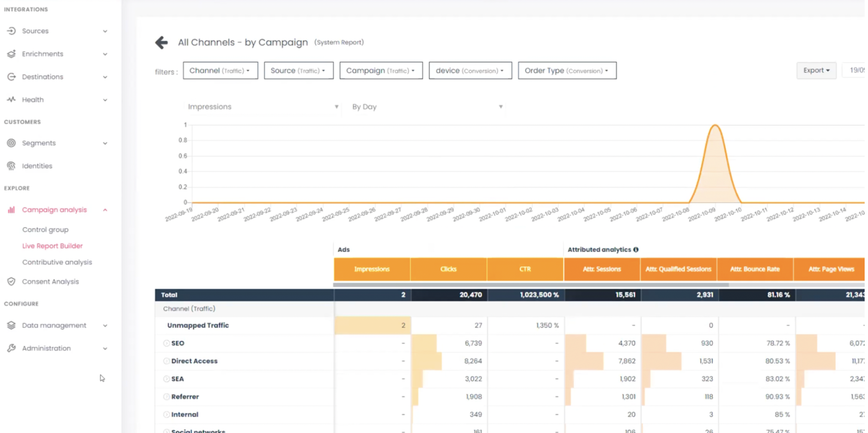Expand the Administration chevron
This screenshot has width=868, height=433.
[x=105, y=349]
